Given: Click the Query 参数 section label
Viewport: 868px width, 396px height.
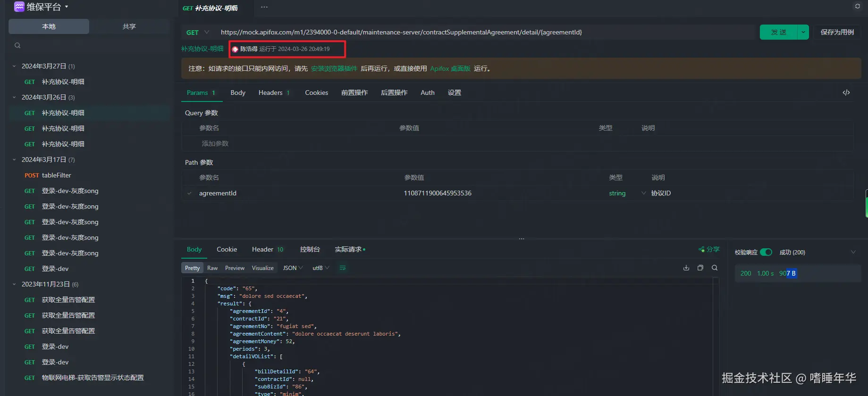Looking at the screenshot, I should click(202, 113).
